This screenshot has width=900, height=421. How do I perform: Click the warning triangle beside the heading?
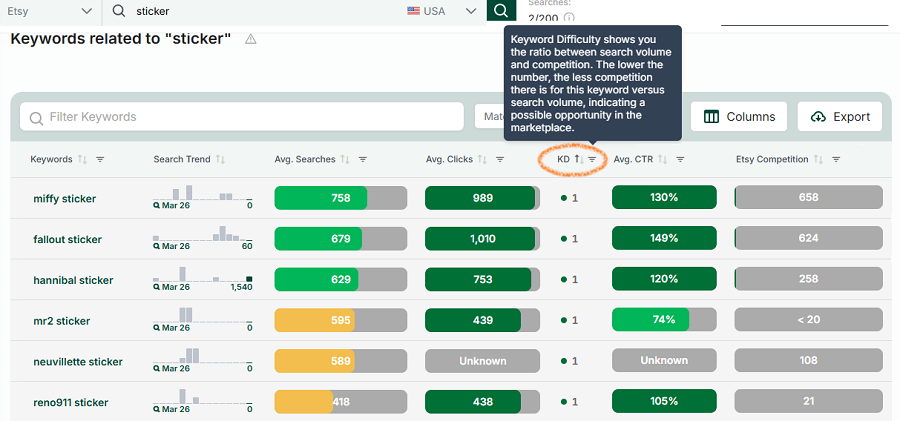pyautogui.click(x=250, y=39)
